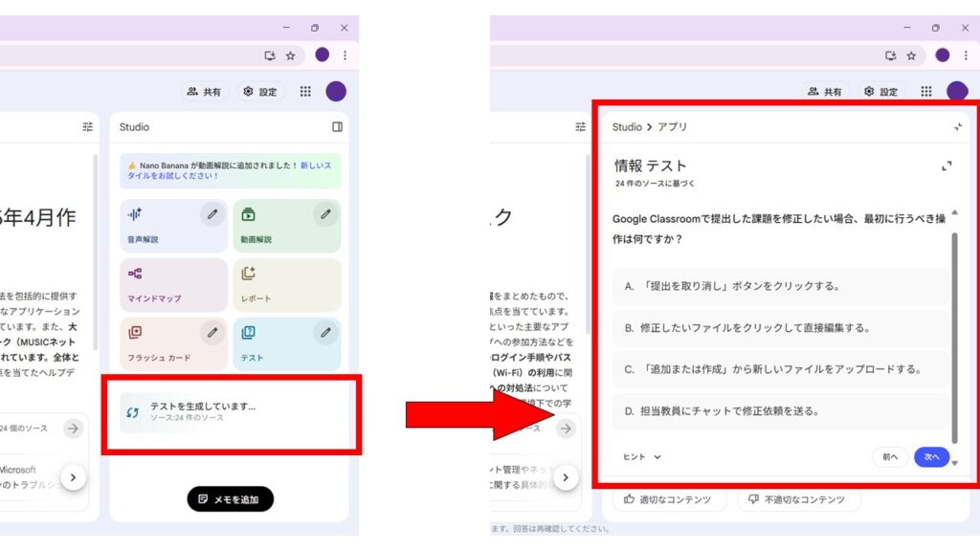Flag quiz with 不適切なコンテンツ thumbs down
The height and width of the screenshot is (551, 980).
point(797,499)
